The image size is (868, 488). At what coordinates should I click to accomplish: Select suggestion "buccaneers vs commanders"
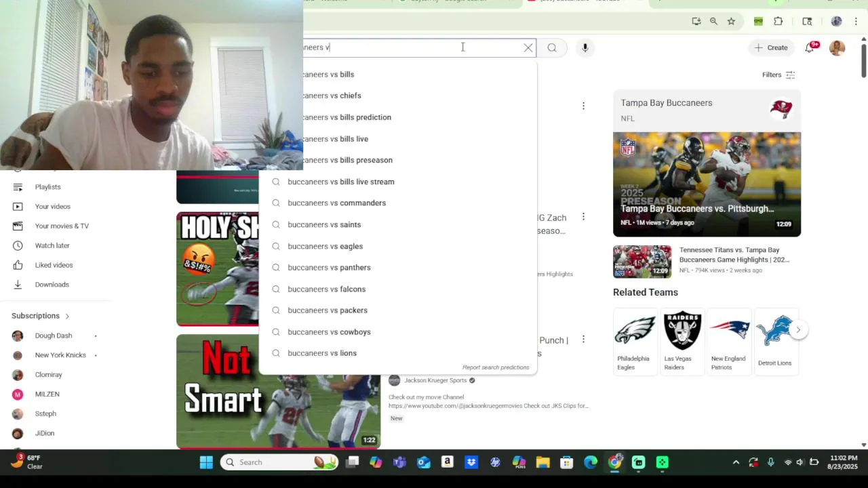[x=398, y=203]
